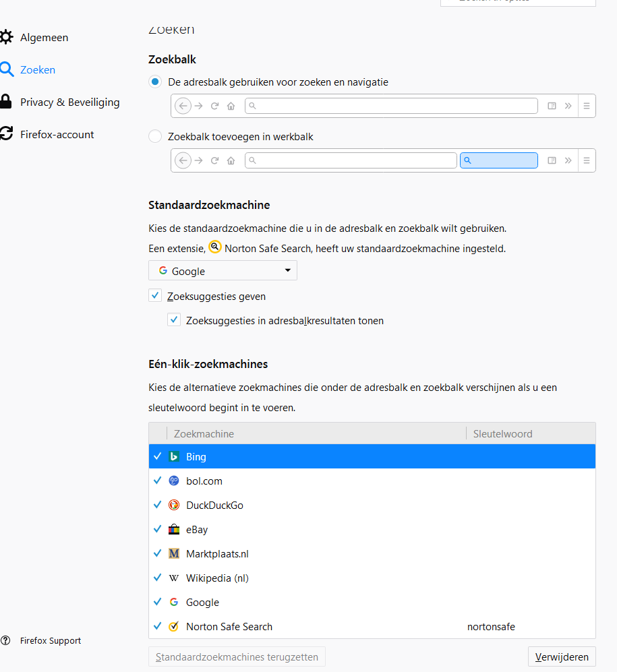Viewport: 617px width, 672px height.
Task: Click the Firefox Support help icon
Action: pyautogui.click(x=6, y=641)
